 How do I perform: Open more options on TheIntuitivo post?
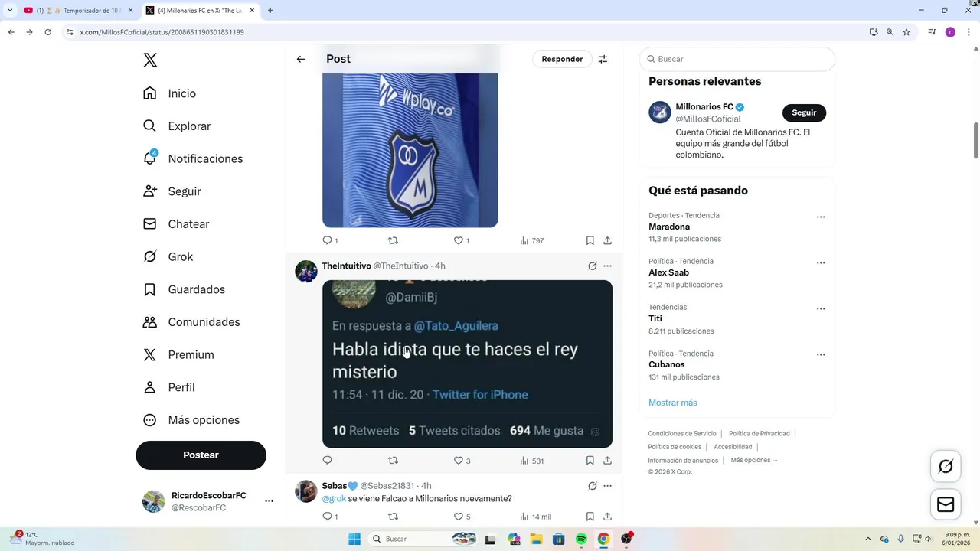pos(607,266)
